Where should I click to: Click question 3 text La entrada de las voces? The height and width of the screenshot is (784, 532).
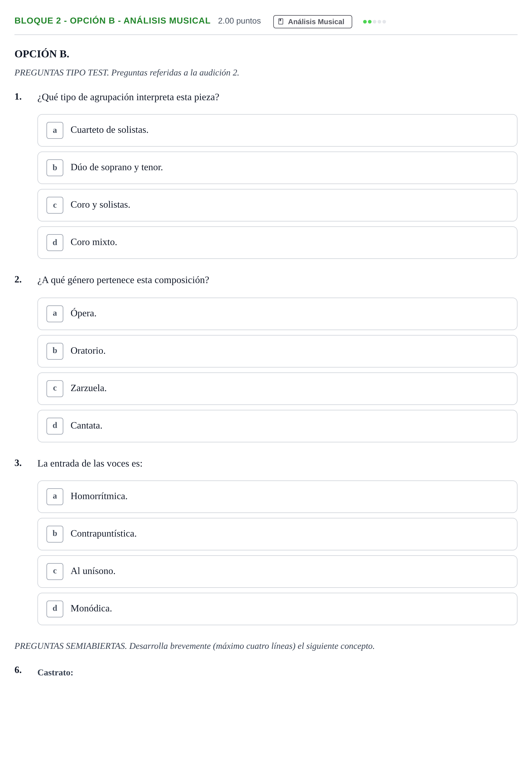click(x=90, y=464)
